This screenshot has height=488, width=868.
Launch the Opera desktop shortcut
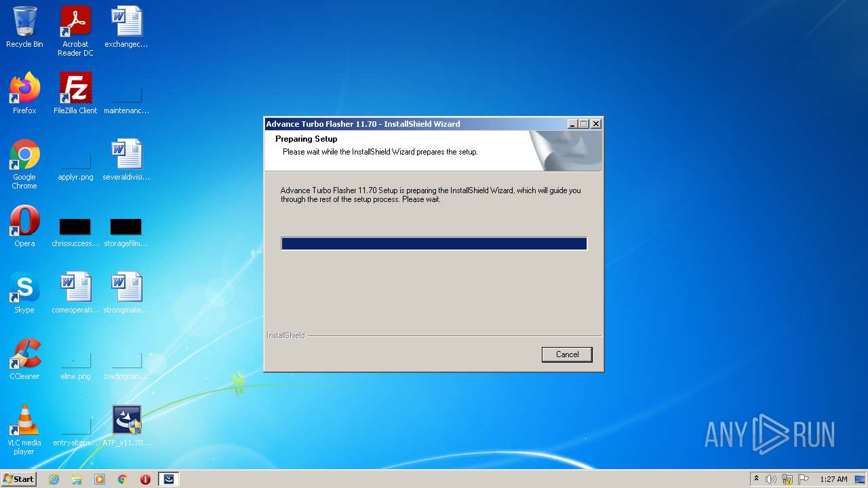coord(24,226)
